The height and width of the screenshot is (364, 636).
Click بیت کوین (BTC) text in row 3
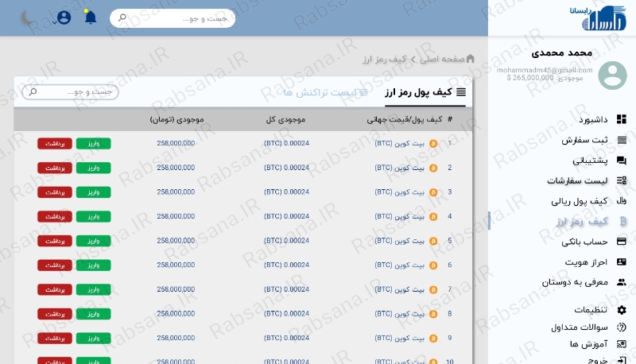click(400, 192)
